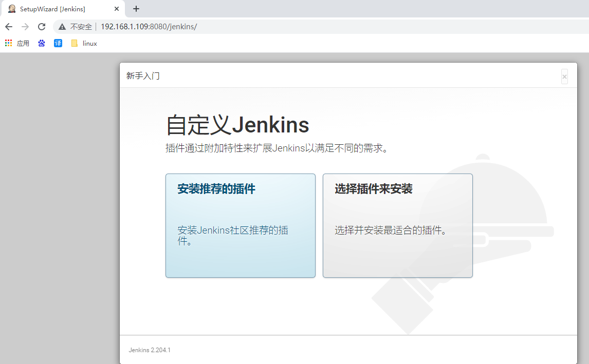
Task: Click the not-secure warning triangle icon
Action: pos(62,27)
